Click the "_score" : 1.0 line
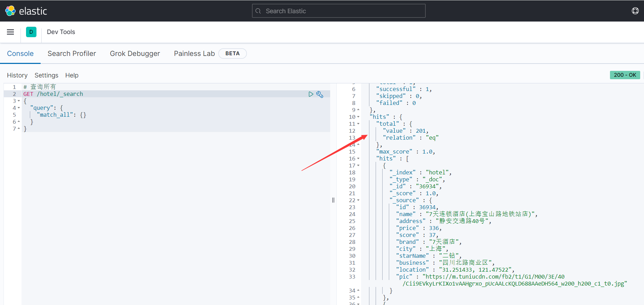 tap(414, 193)
